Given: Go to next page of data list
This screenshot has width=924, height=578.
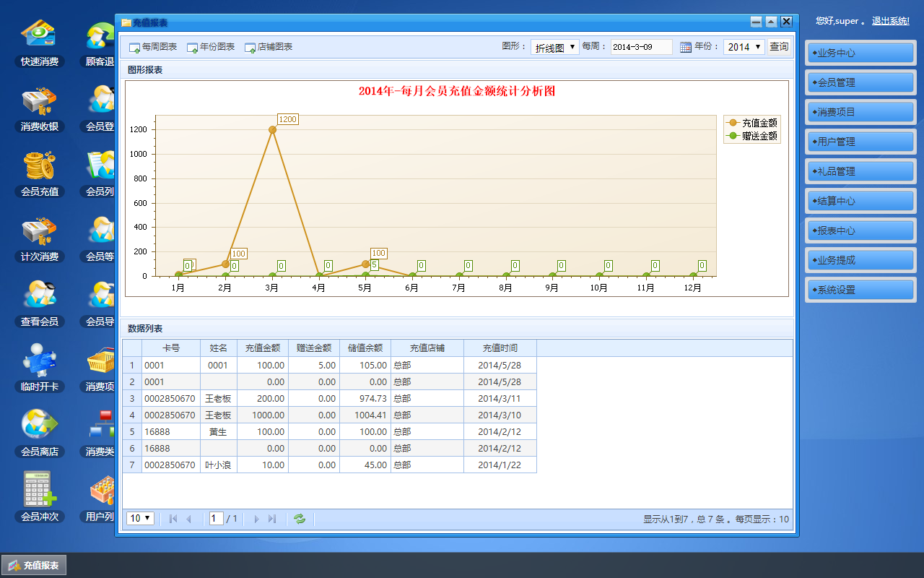Looking at the screenshot, I should click(256, 519).
